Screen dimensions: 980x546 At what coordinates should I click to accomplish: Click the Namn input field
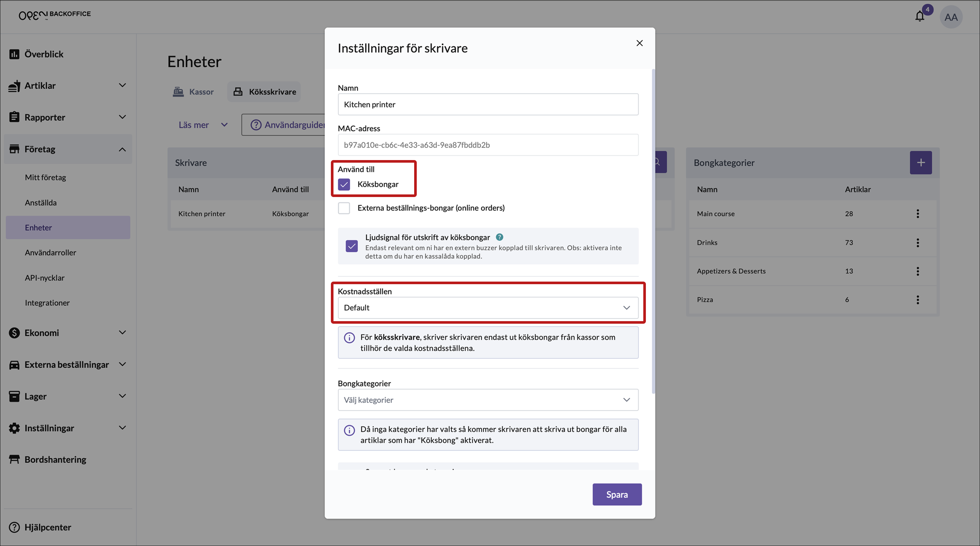coord(488,105)
